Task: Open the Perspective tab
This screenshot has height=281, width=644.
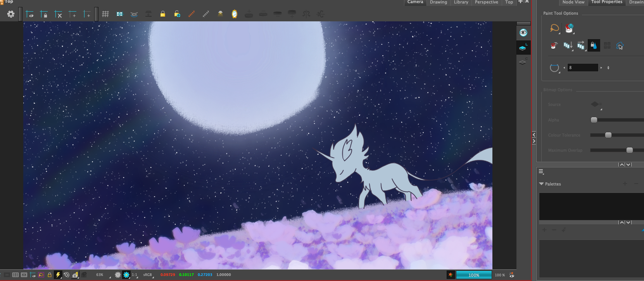Action: tap(487, 2)
